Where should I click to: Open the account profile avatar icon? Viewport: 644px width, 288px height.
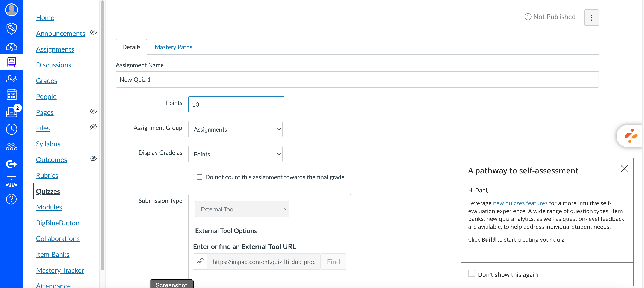12,10
